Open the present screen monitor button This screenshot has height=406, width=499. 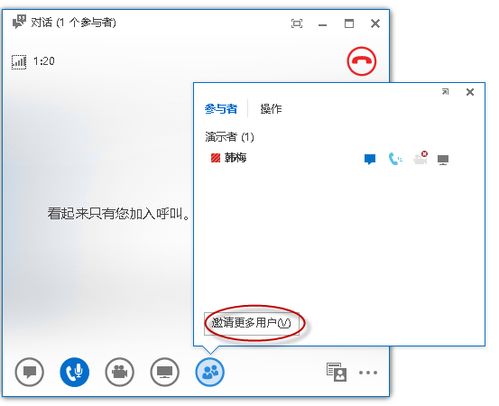coord(165,372)
